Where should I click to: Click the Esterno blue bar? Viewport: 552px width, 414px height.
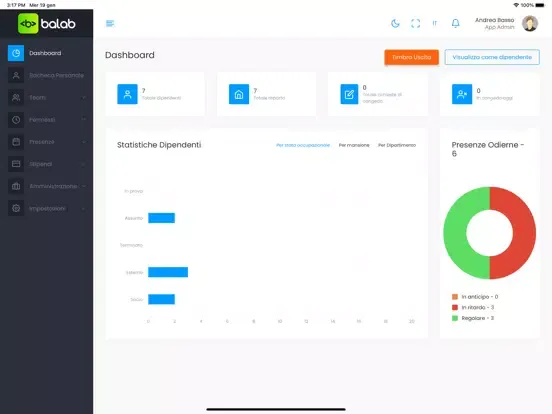click(x=168, y=272)
